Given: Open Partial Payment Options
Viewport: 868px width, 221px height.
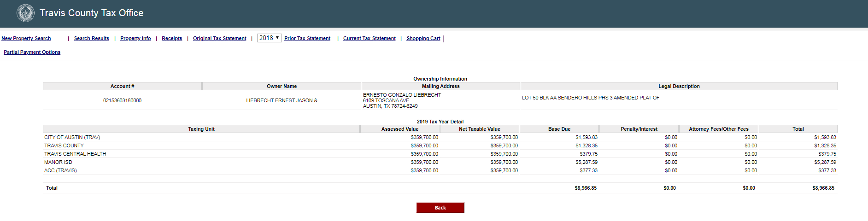Looking at the screenshot, I should click(32, 52).
